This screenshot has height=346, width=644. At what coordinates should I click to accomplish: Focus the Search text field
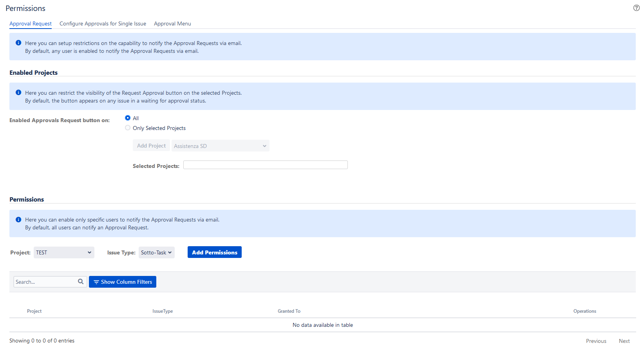click(45, 282)
